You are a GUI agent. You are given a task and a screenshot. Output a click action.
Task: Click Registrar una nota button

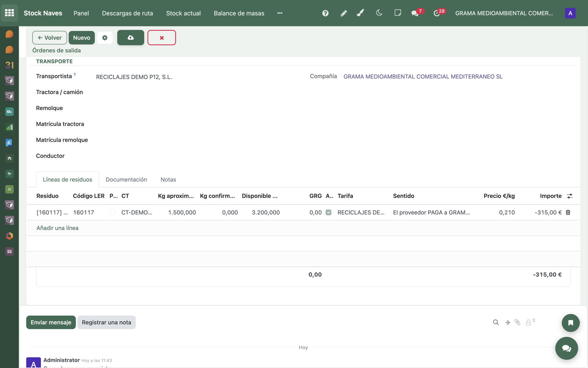pos(107,322)
